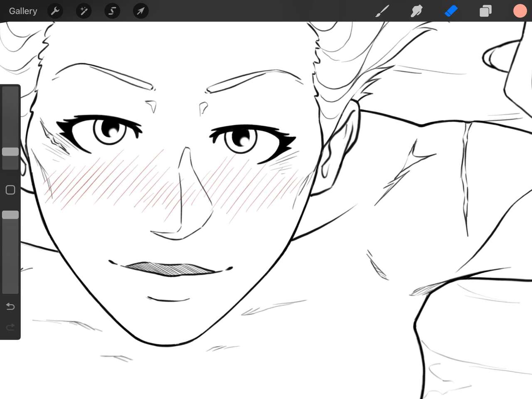Open the Layers panel
The image size is (532, 399).
pos(485,11)
